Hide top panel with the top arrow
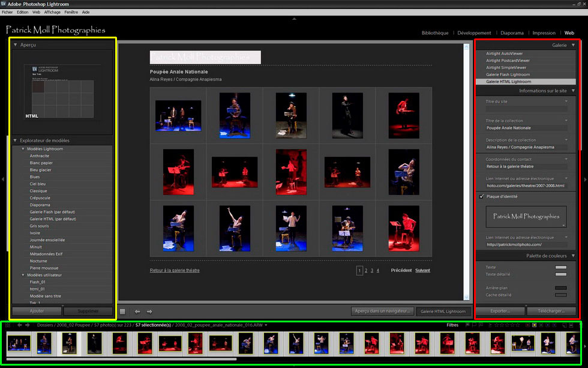The width and height of the screenshot is (588, 368). tap(294, 19)
